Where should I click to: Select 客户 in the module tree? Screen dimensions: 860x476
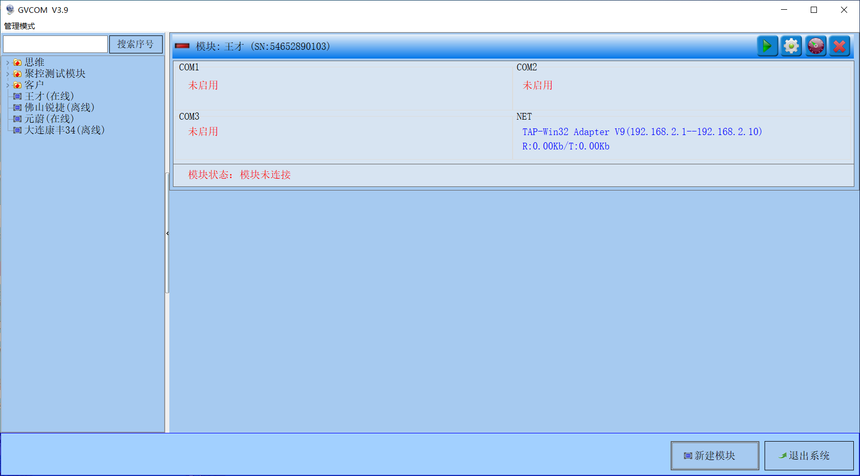[x=34, y=86]
